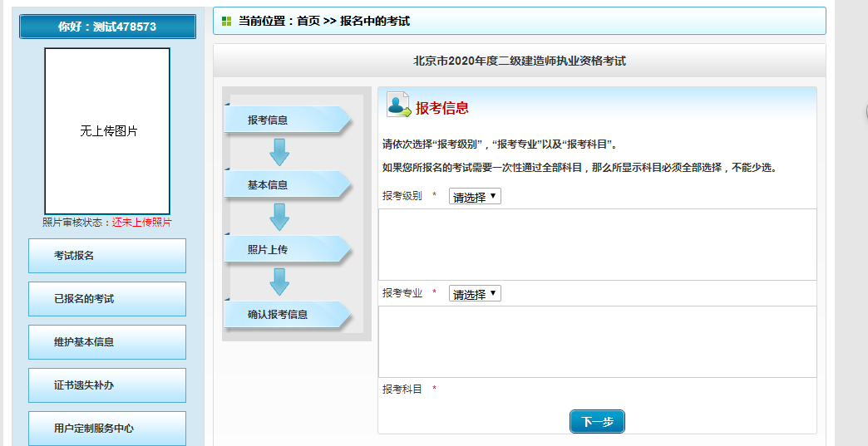Viewport: 868px width, 446px height.
Task: Open the 报考级别 请选择 dropdown
Action: 475,197
